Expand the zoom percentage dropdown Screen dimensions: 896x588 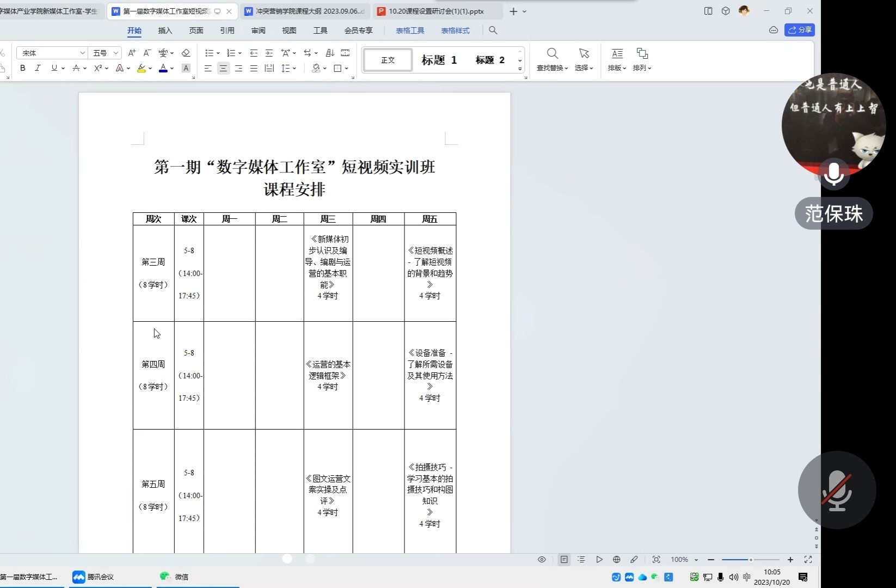pyautogui.click(x=696, y=560)
